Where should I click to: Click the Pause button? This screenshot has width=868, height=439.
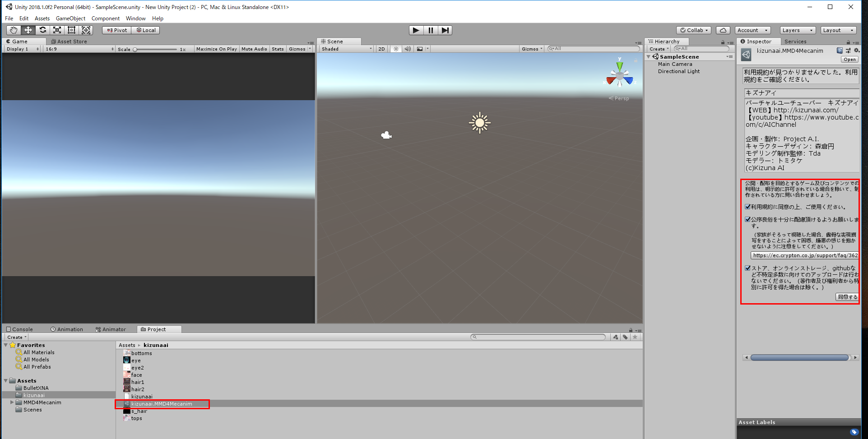431,30
